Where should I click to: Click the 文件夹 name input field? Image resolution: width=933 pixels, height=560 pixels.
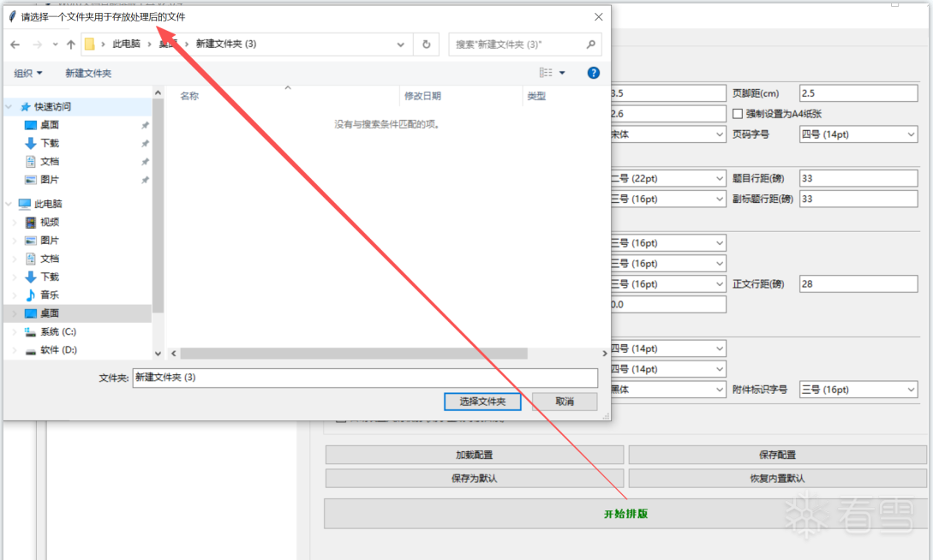coord(364,378)
